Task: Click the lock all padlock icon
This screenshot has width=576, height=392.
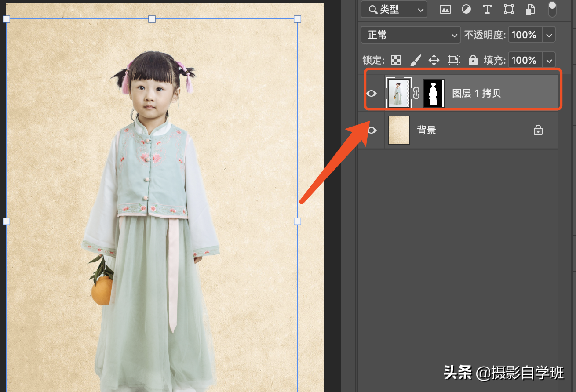Action: 473,60
